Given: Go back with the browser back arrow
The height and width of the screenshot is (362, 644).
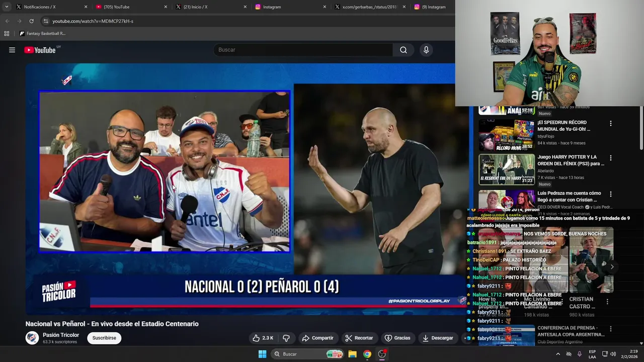Looking at the screenshot, I should click(x=7, y=21).
